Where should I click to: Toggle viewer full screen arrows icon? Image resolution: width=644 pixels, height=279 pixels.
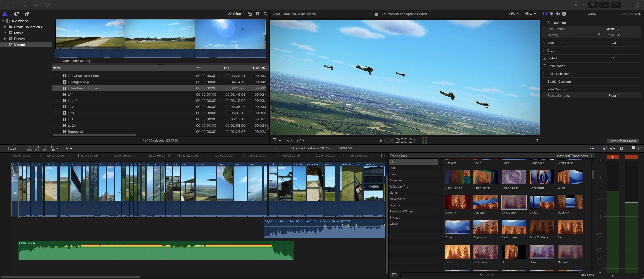(x=536, y=141)
